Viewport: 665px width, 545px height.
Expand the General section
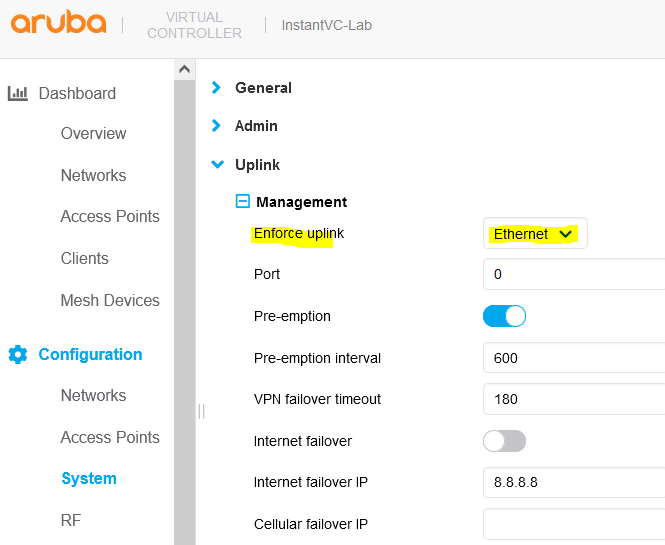click(x=263, y=88)
